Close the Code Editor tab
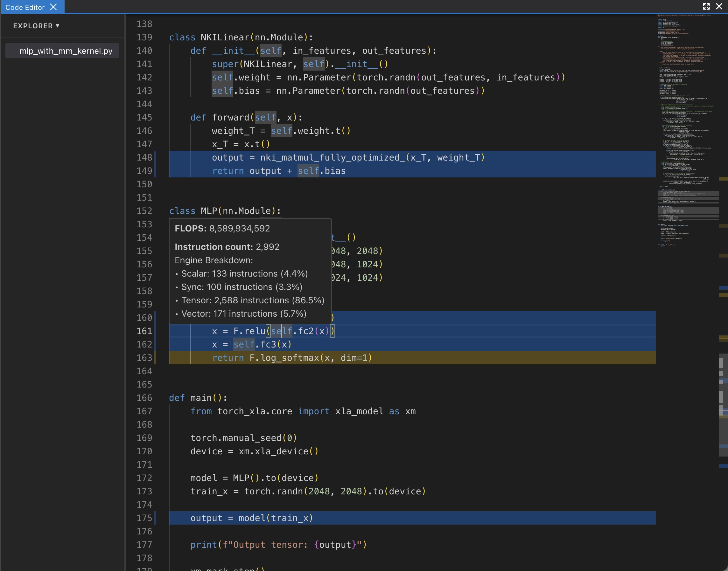728x571 pixels. (x=53, y=7)
